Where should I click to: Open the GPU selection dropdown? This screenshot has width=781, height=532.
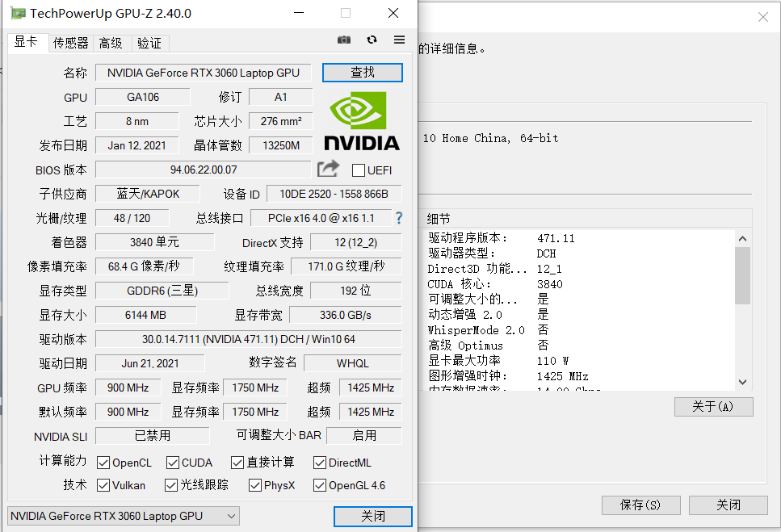(x=123, y=516)
